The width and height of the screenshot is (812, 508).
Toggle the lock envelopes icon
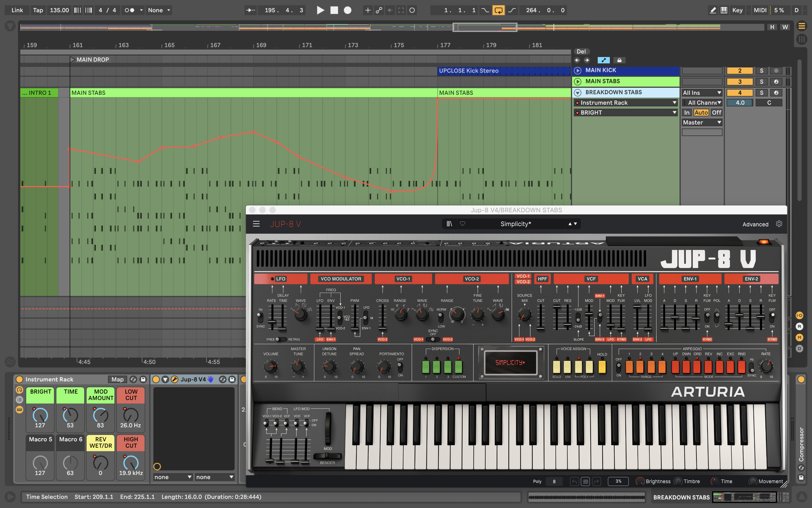(x=619, y=60)
